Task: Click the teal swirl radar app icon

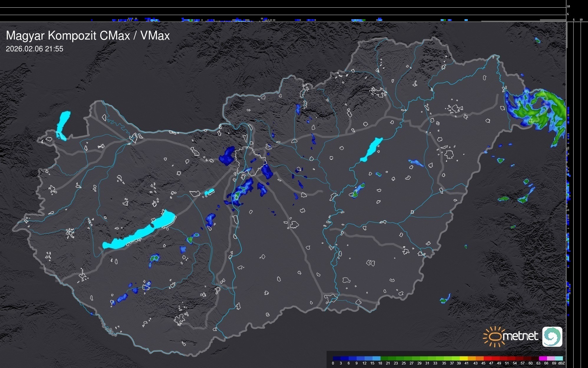Action: 552,336
